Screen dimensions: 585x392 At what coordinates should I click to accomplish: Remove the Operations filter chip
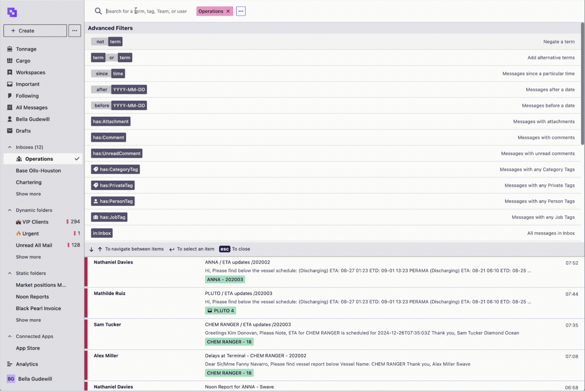(x=228, y=11)
